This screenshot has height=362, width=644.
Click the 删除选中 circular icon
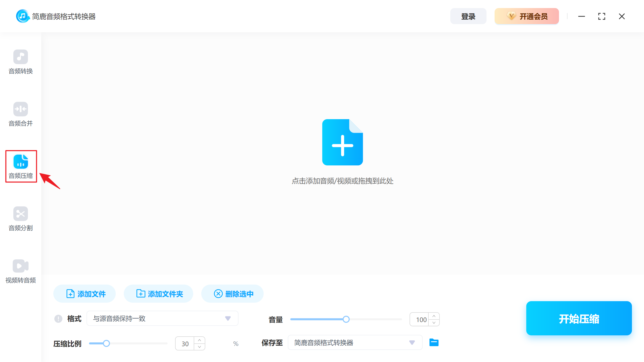tap(218, 294)
